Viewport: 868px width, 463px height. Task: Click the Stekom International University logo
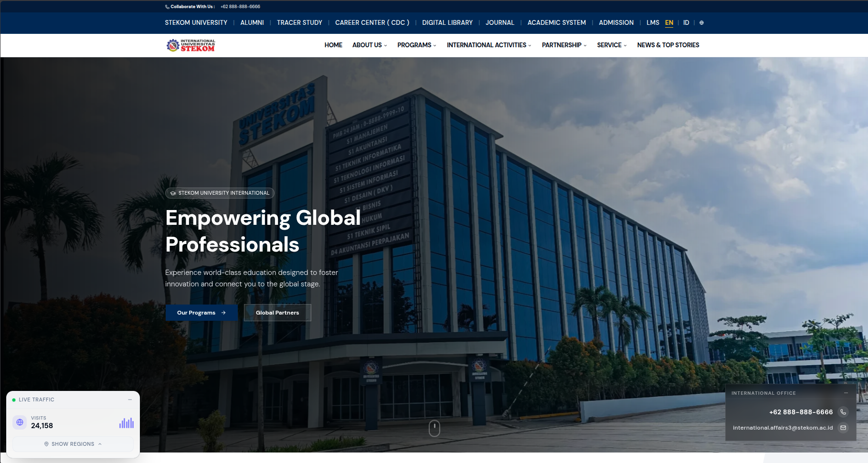[191, 45]
